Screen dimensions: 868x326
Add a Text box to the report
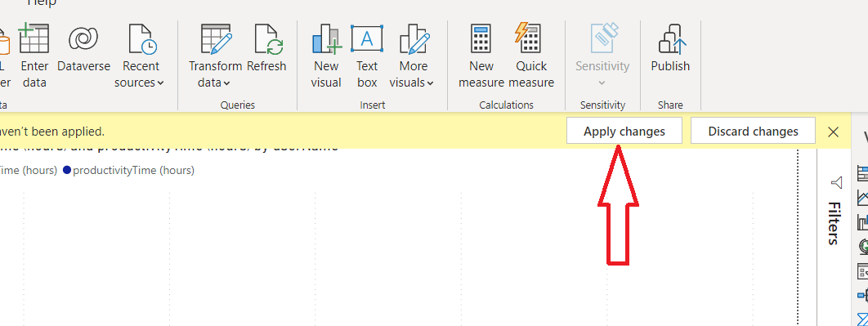366,56
